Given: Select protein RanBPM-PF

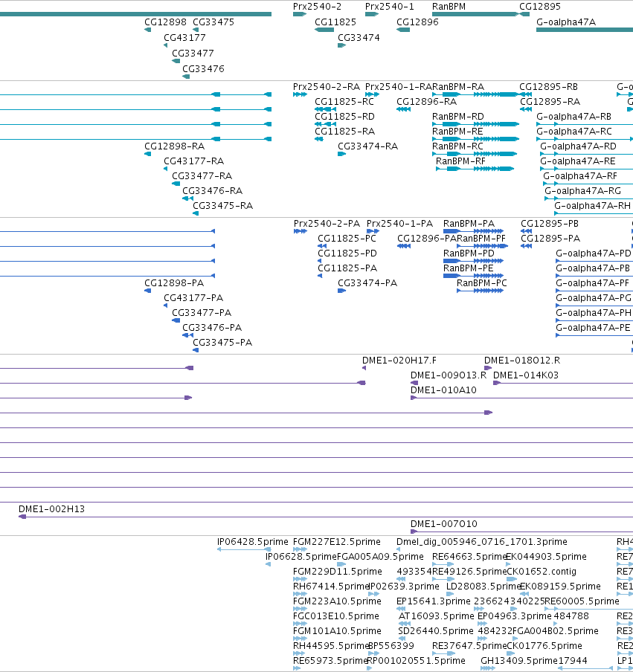Looking at the screenshot, I should click(481, 239).
